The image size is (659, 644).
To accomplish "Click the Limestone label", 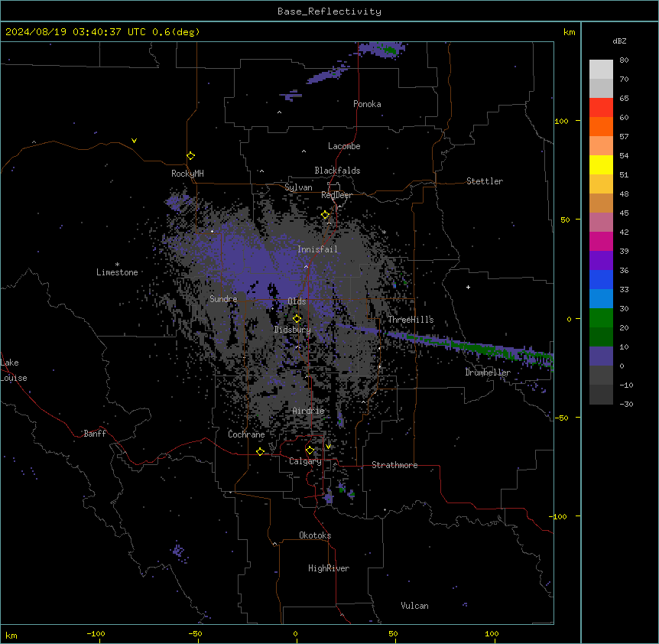I will pos(117,272).
